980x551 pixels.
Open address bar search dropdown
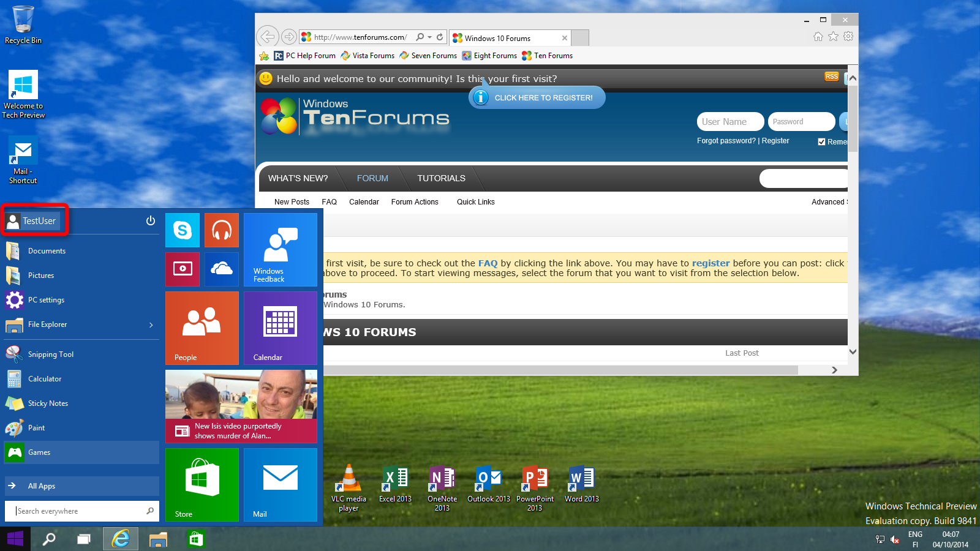[x=430, y=37]
